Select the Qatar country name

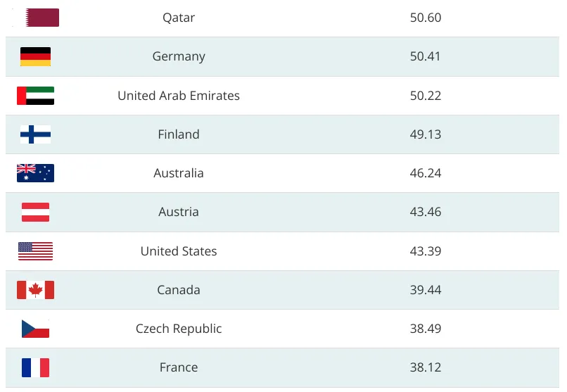click(179, 18)
